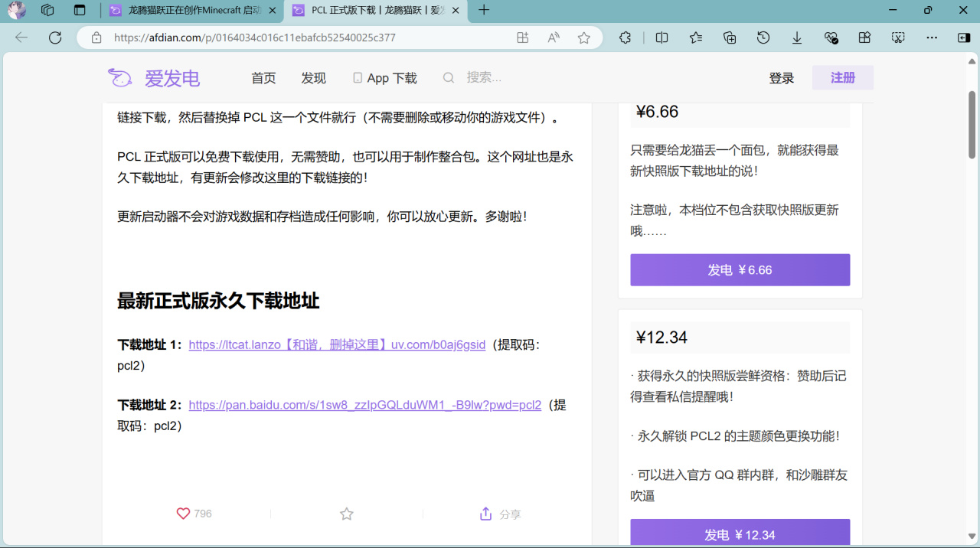Open the ltcat.lanzo download link
Viewport: 980px width, 548px height.
(x=337, y=345)
